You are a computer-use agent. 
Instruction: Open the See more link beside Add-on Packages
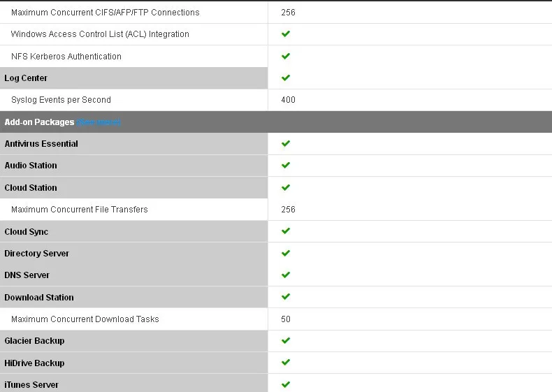coord(99,122)
